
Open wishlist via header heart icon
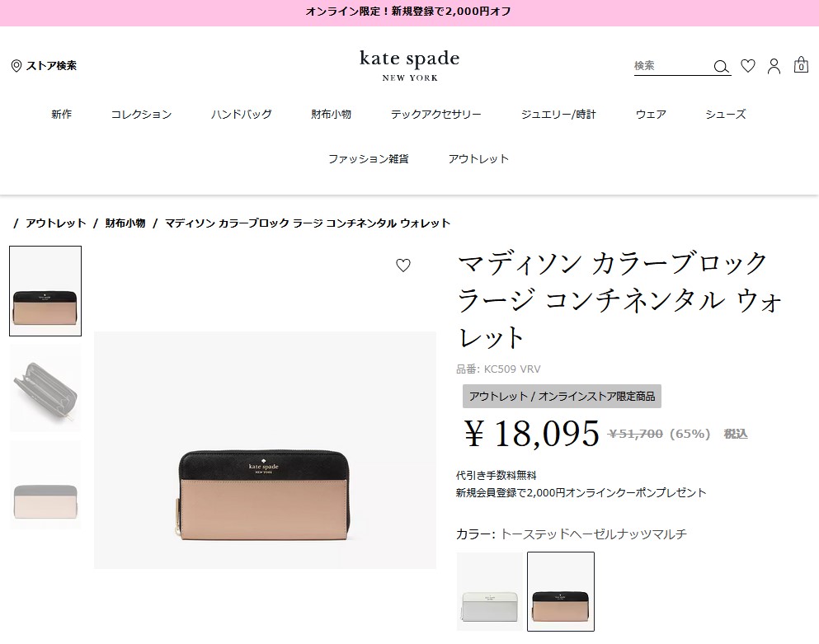(x=748, y=66)
